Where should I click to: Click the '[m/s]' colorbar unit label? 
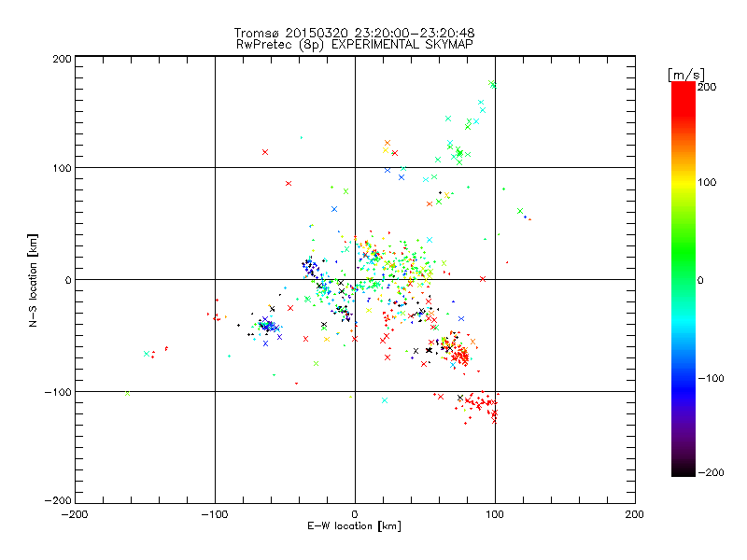[x=686, y=75]
